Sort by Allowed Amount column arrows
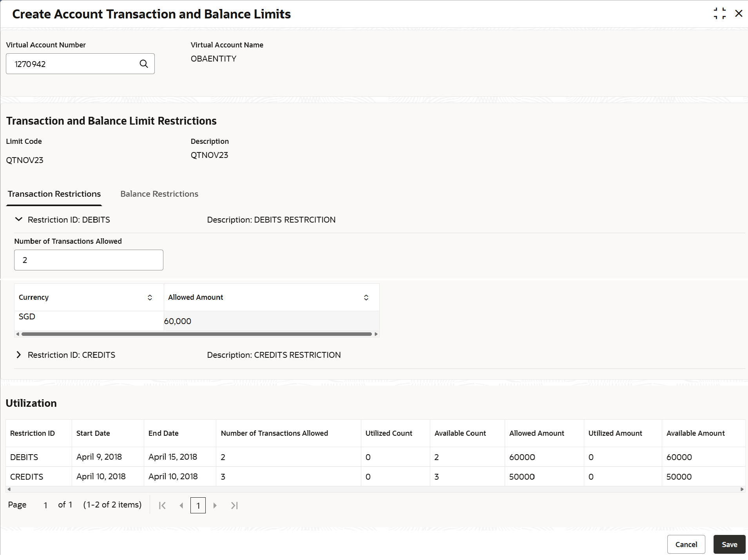 tap(366, 297)
